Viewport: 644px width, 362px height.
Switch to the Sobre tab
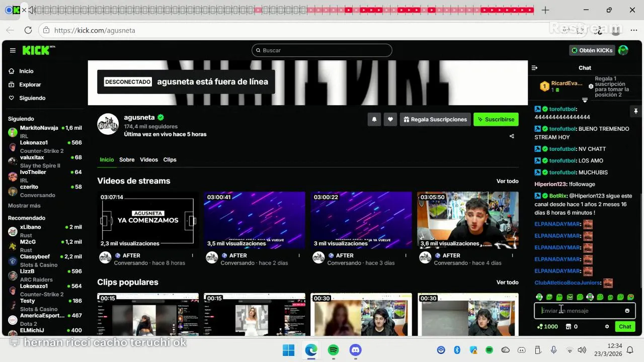click(127, 159)
